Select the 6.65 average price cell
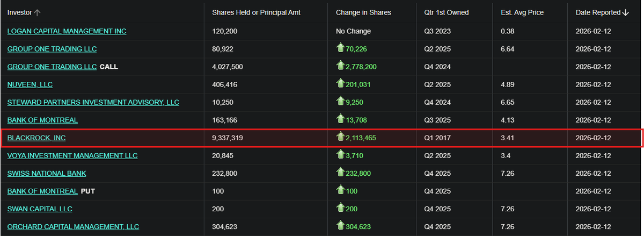Screen dimensions: 644x236 pos(507,102)
